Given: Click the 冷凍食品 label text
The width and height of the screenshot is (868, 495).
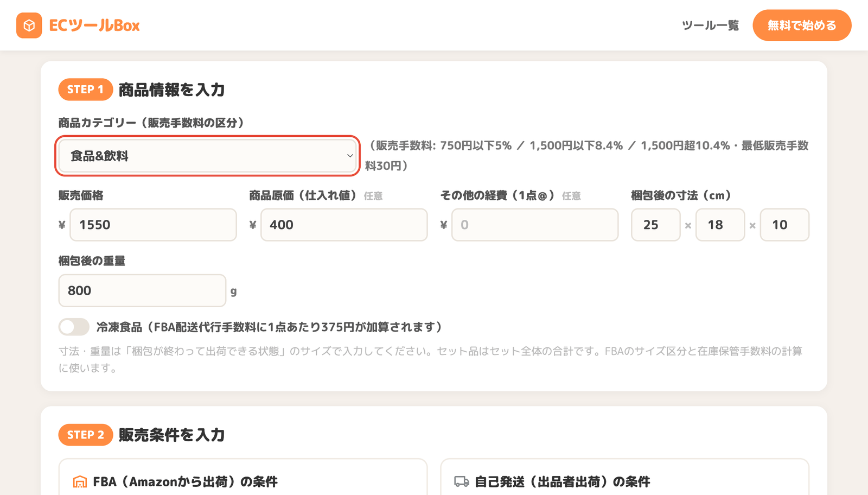Looking at the screenshot, I should click(269, 327).
